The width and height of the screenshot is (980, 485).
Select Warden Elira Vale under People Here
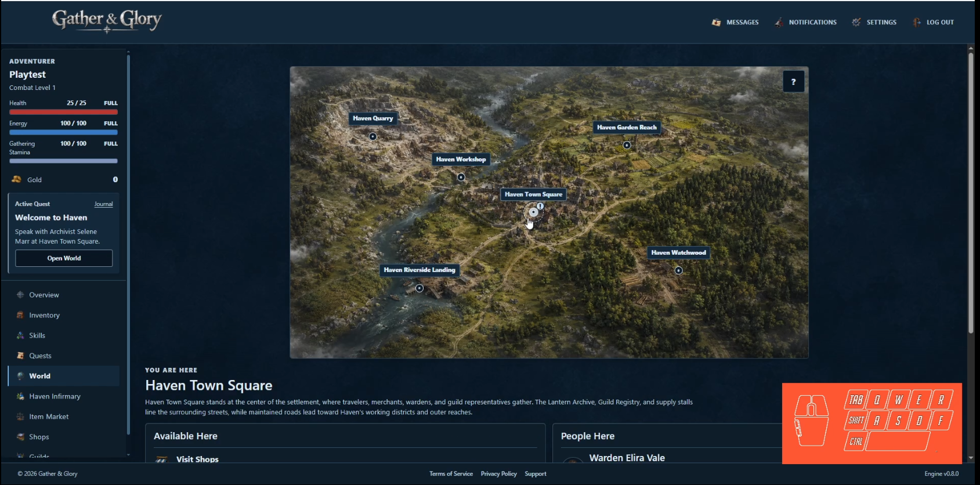[x=627, y=458]
